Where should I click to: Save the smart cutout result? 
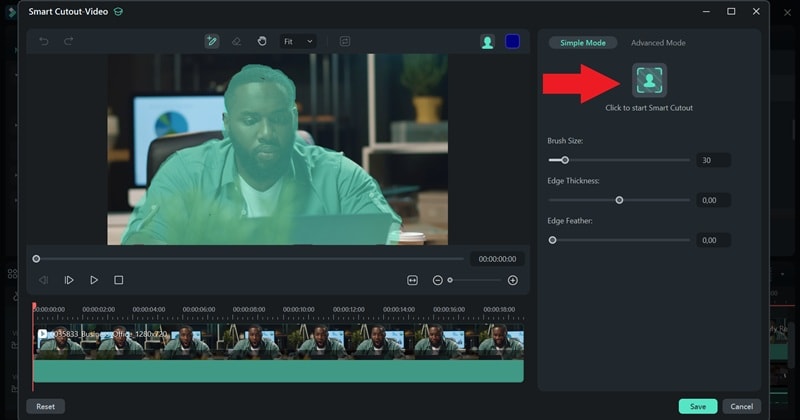(x=698, y=406)
